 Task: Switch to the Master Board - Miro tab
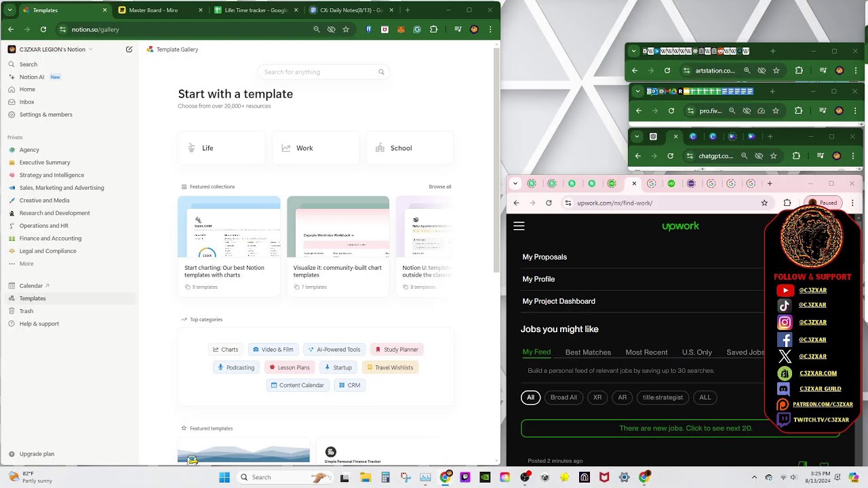(x=160, y=10)
